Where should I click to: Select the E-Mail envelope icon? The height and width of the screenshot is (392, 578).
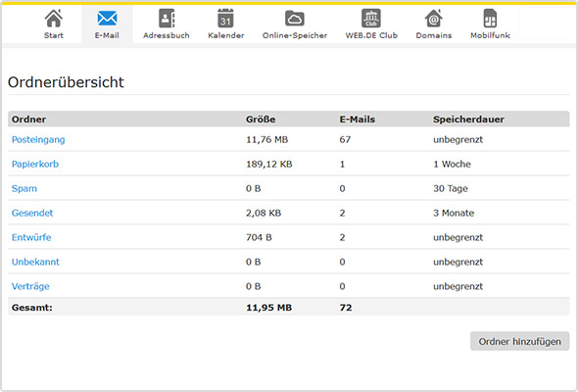pyautogui.click(x=107, y=18)
